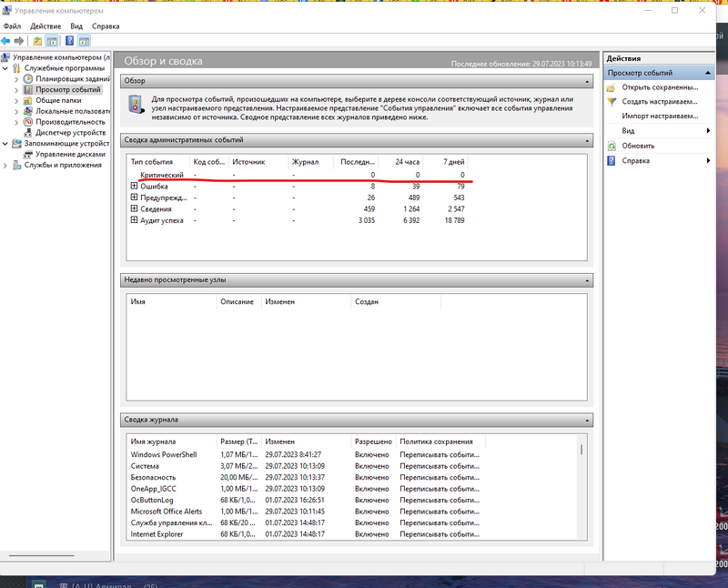The height and width of the screenshot is (588, 728).
Task: Click the Запоминающие устройства icon
Action: pyautogui.click(x=16, y=144)
